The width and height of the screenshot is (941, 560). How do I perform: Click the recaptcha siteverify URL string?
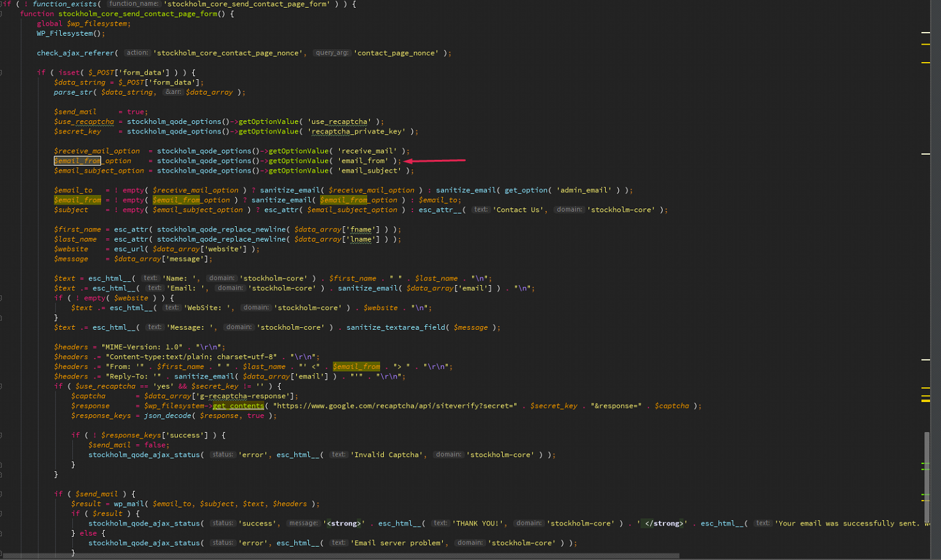(x=395, y=406)
